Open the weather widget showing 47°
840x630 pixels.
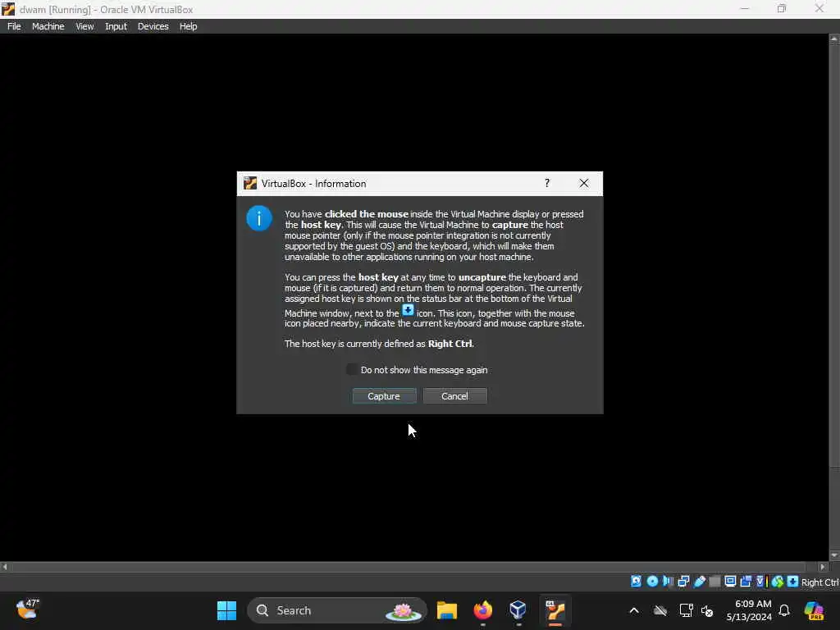[x=27, y=609]
